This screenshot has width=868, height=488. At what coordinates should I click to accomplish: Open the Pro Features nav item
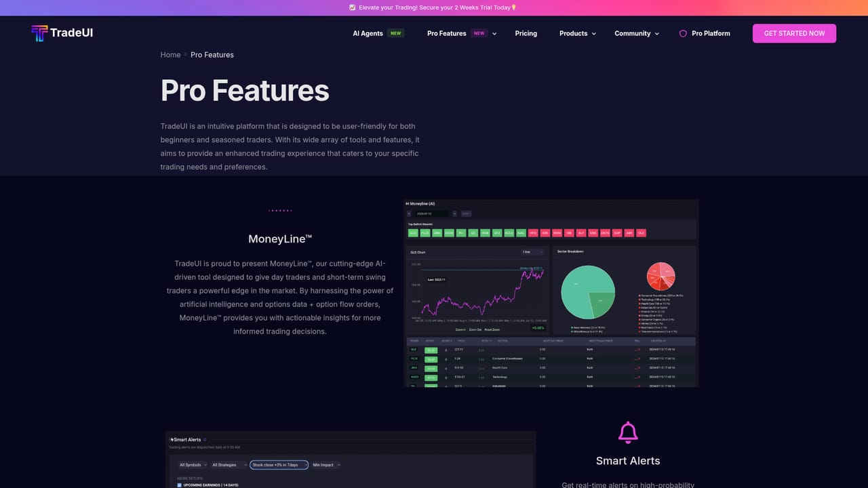pyautogui.click(x=447, y=33)
